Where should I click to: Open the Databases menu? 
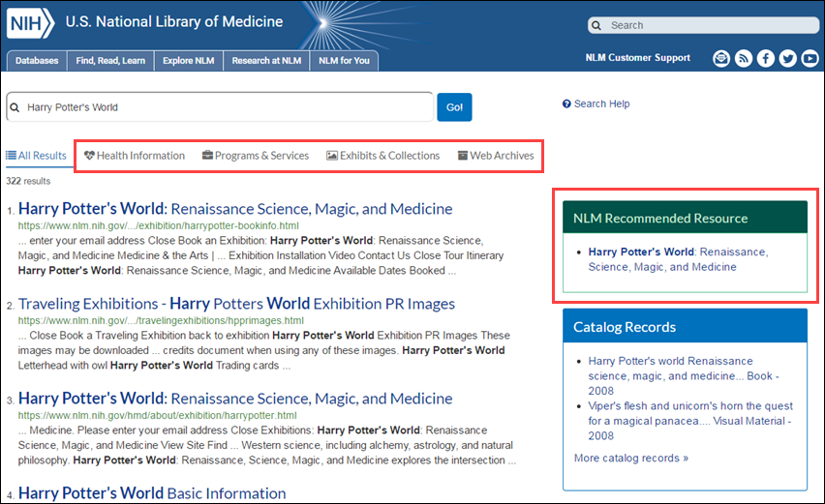[37, 61]
